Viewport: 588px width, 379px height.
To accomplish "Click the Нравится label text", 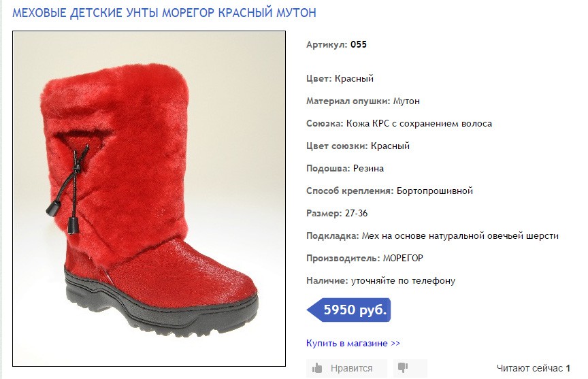I will click(x=351, y=369).
